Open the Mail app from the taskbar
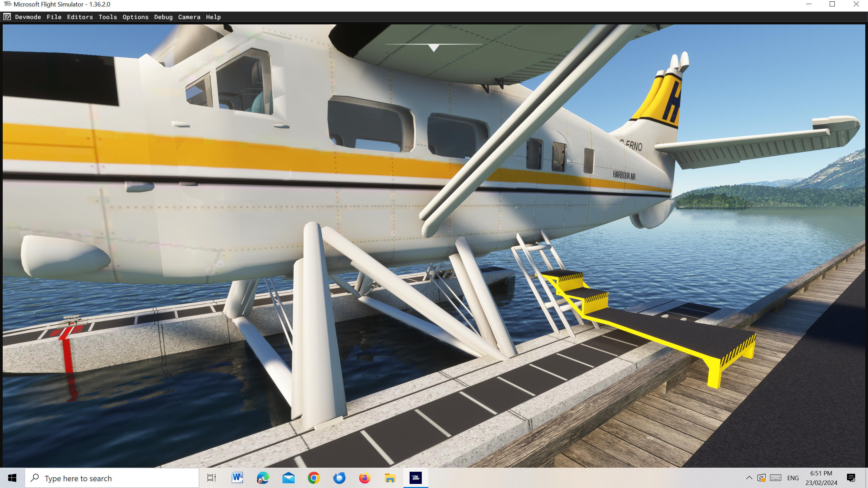The width and height of the screenshot is (868, 488). point(288,478)
